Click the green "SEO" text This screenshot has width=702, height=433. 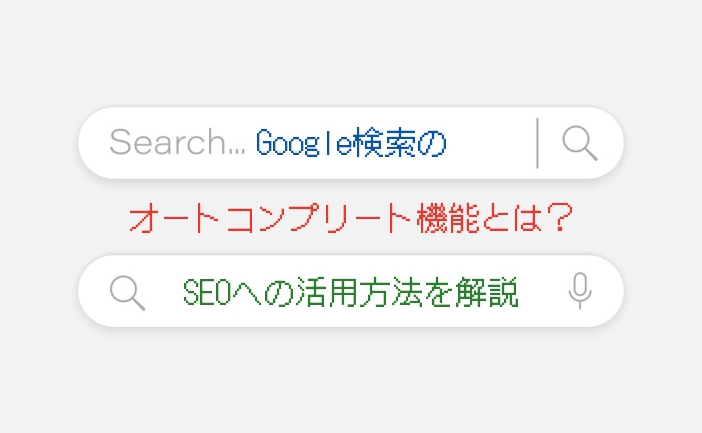(206, 292)
